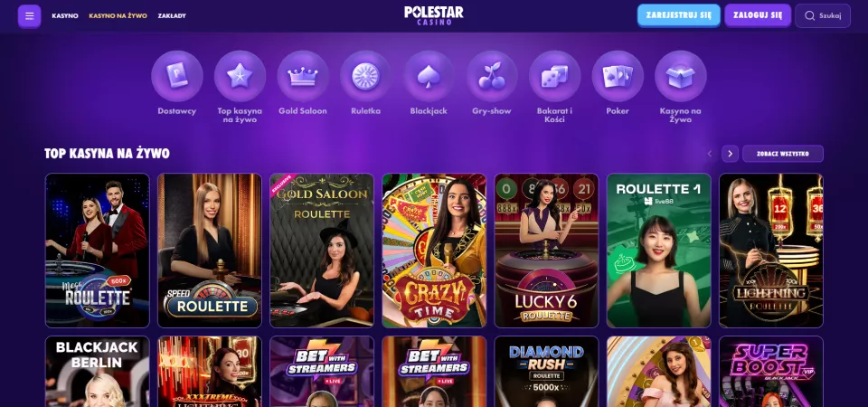This screenshot has height=407, width=868.
Task: Open the Kasyno na Żywo box icon
Action: pos(681,76)
